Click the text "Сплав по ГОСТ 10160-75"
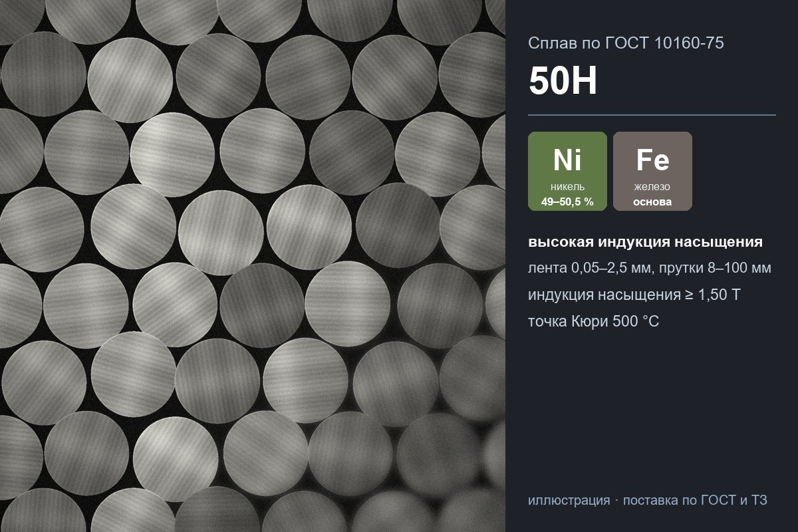 point(626,43)
